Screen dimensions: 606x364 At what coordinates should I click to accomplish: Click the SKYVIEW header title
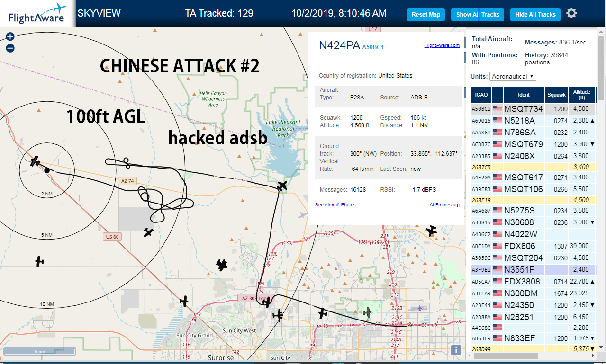pyautogui.click(x=99, y=13)
